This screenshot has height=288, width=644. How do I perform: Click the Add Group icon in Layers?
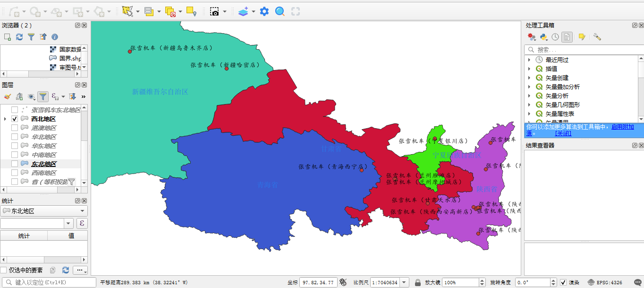[x=19, y=96]
